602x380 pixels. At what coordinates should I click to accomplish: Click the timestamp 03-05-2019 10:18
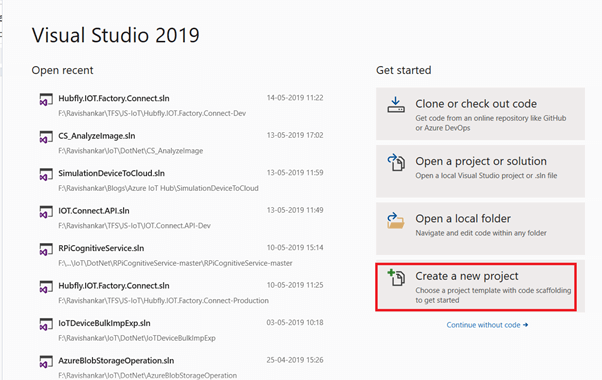[295, 322]
